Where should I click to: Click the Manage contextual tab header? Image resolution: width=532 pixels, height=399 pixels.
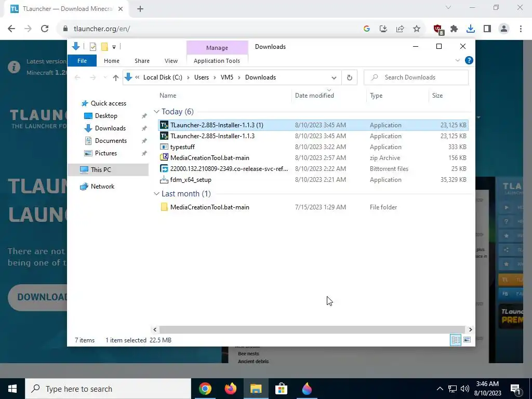(217, 48)
